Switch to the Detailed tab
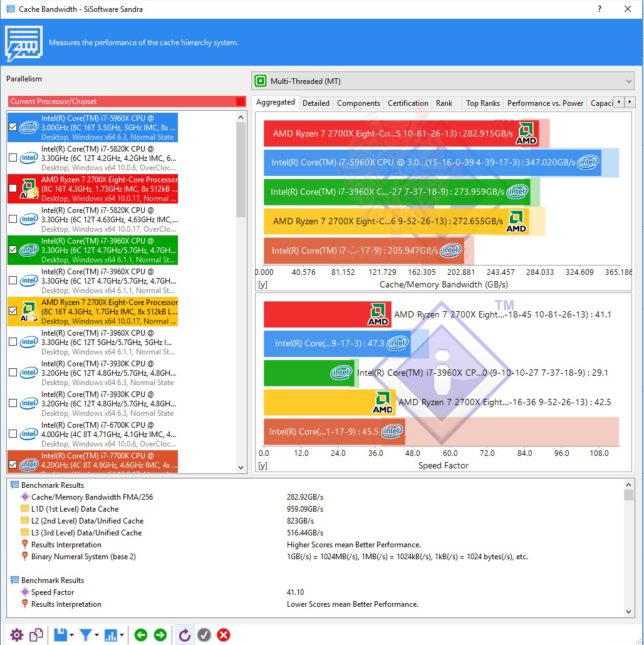The image size is (644, 645). point(316,103)
